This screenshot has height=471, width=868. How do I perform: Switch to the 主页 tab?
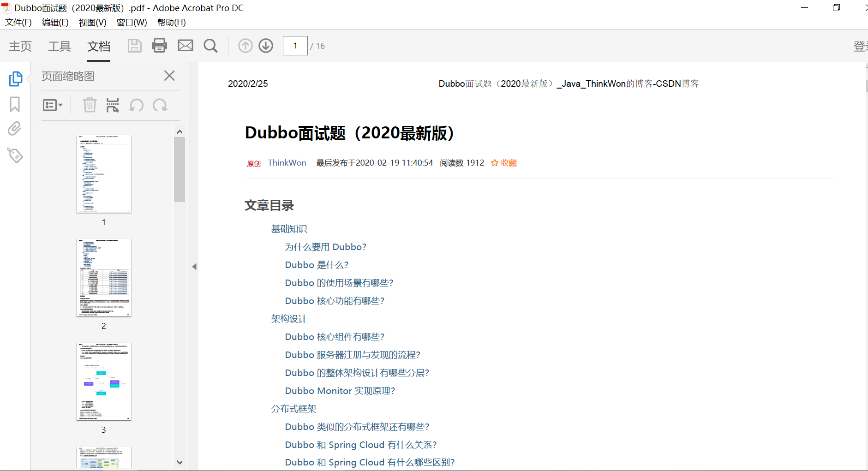click(20, 46)
